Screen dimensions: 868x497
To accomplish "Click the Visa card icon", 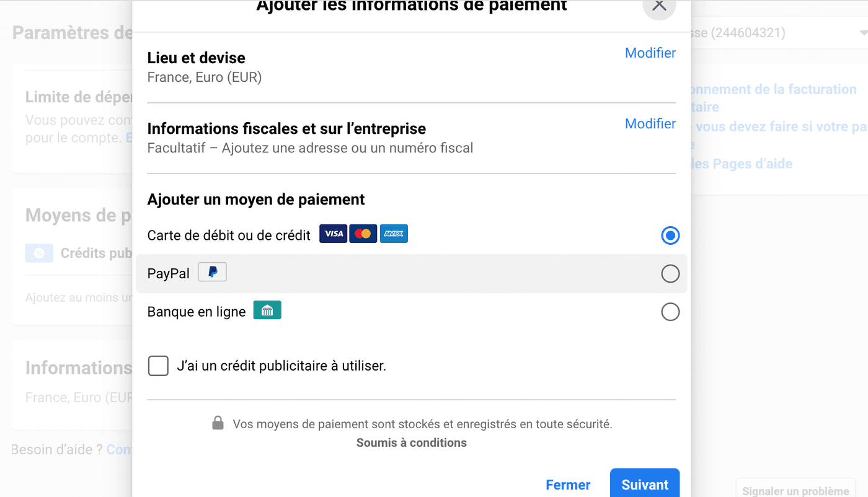I will (333, 234).
